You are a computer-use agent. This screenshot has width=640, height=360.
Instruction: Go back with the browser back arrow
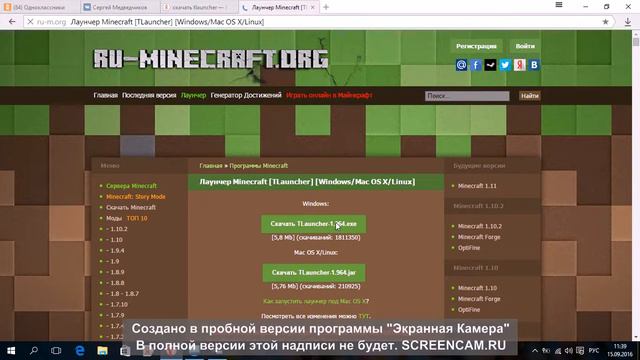click(x=12, y=22)
